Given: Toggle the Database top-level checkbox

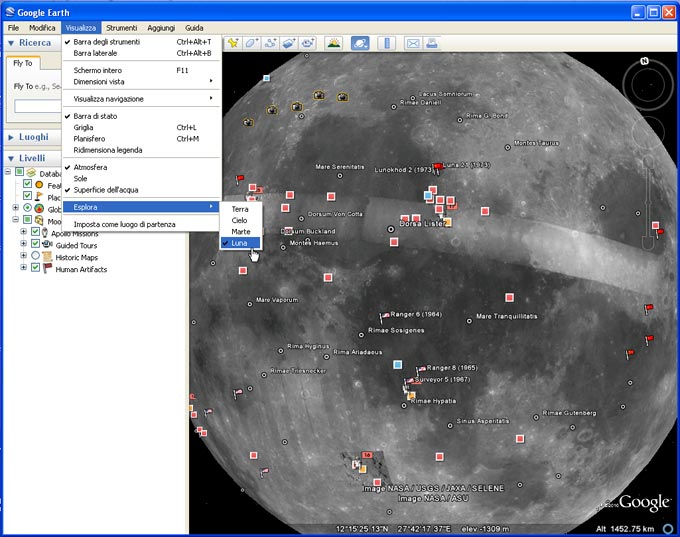Looking at the screenshot, I should [20, 172].
